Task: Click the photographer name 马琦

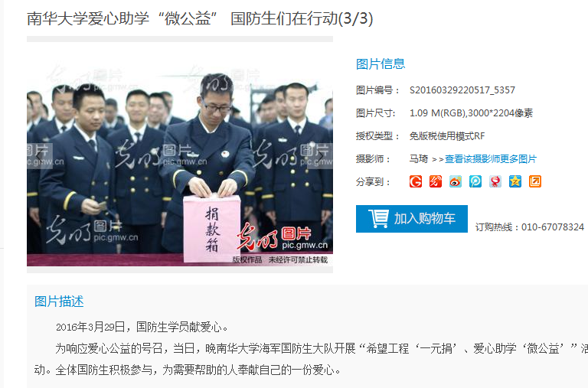Action: (x=419, y=159)
